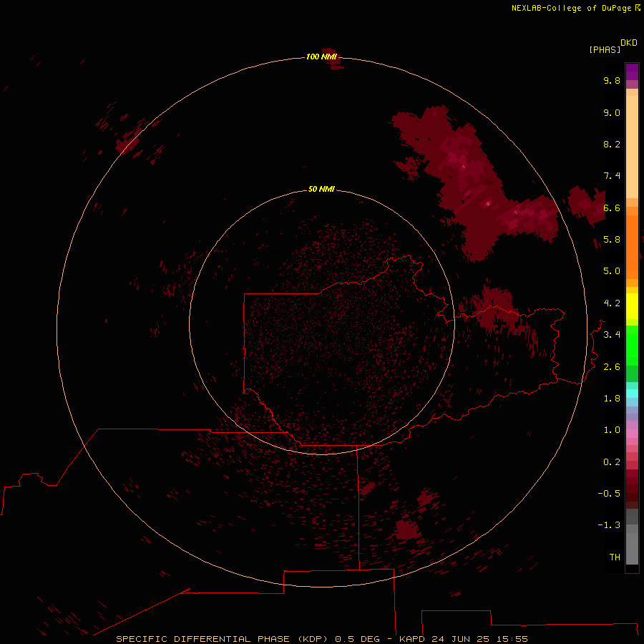This screenshot has width=644, height=644.
Task: Click the 1.8 value on the color scale
Action: pos(612,399)
